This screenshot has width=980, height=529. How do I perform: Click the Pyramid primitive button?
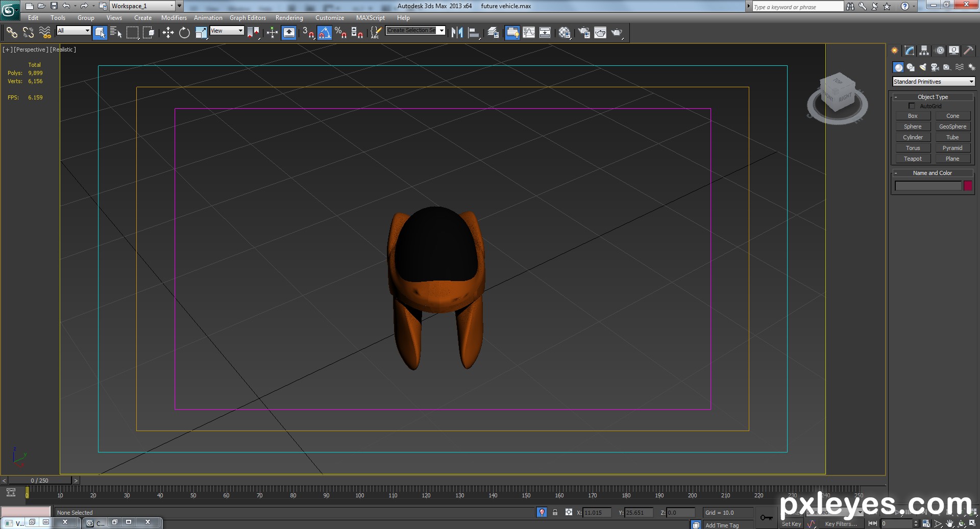tap(952, 148)
